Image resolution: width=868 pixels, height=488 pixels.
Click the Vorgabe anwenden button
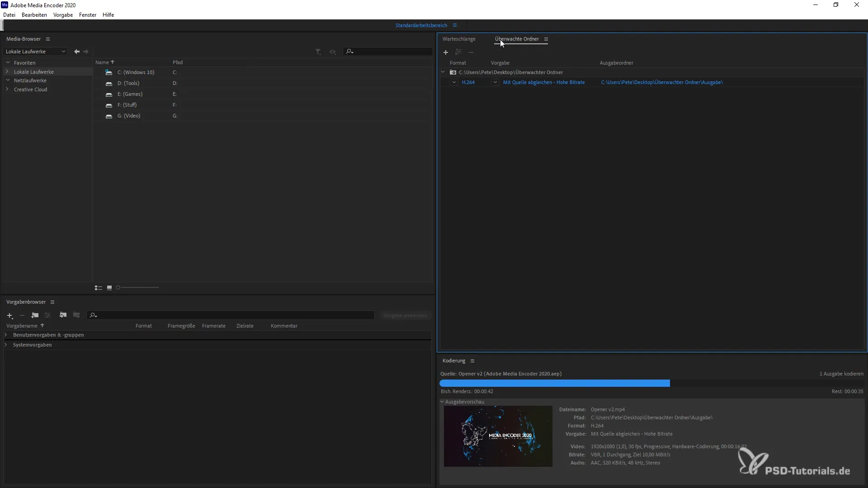click(x=405, y=315)
